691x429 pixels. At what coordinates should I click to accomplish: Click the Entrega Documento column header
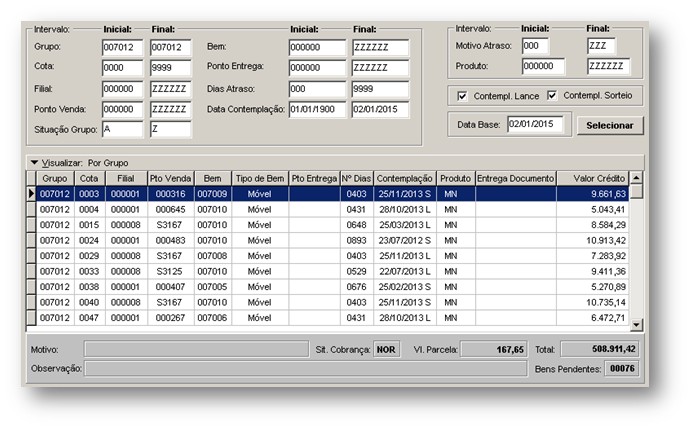pyautogui.click(x=516, y=179)
